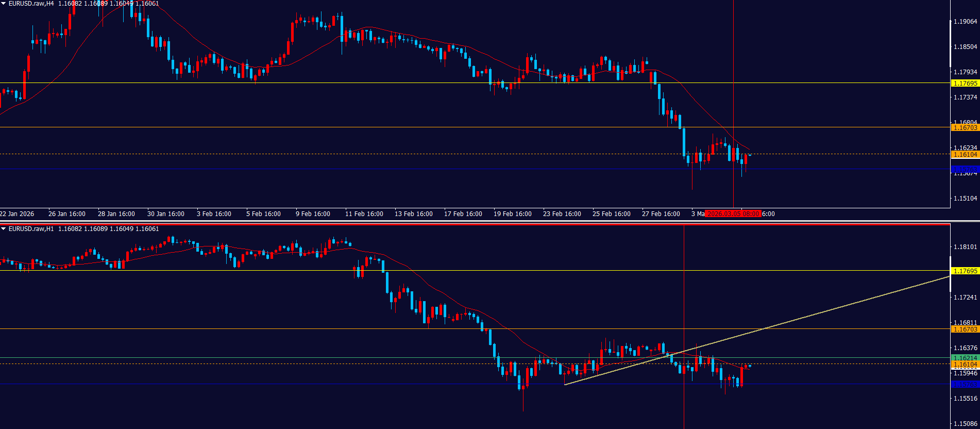Click the 1.19064 value on H4 price scale
980x429 pixels.
click(965, 22)
